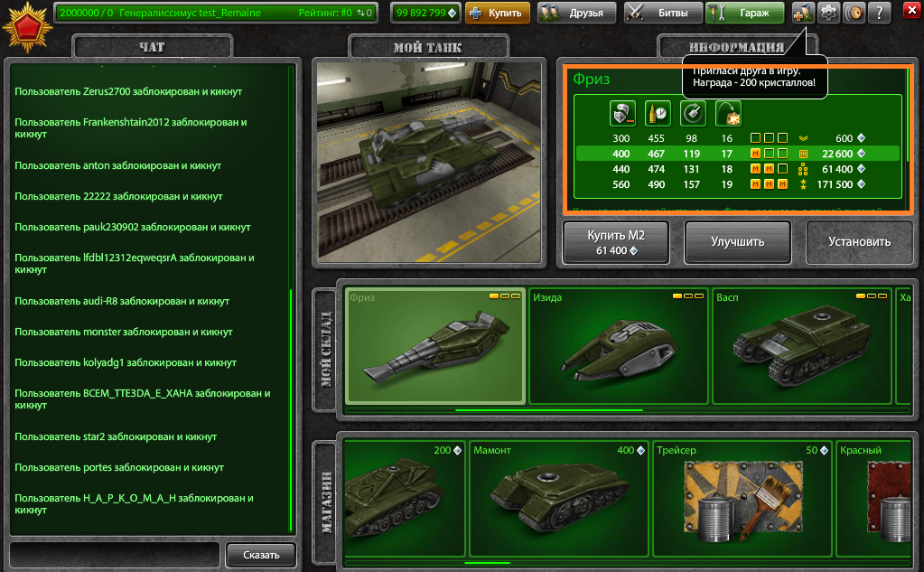Open the invite-a-friend icon
This screenshot has width=924, height=572.
click(x=804, y=13)
